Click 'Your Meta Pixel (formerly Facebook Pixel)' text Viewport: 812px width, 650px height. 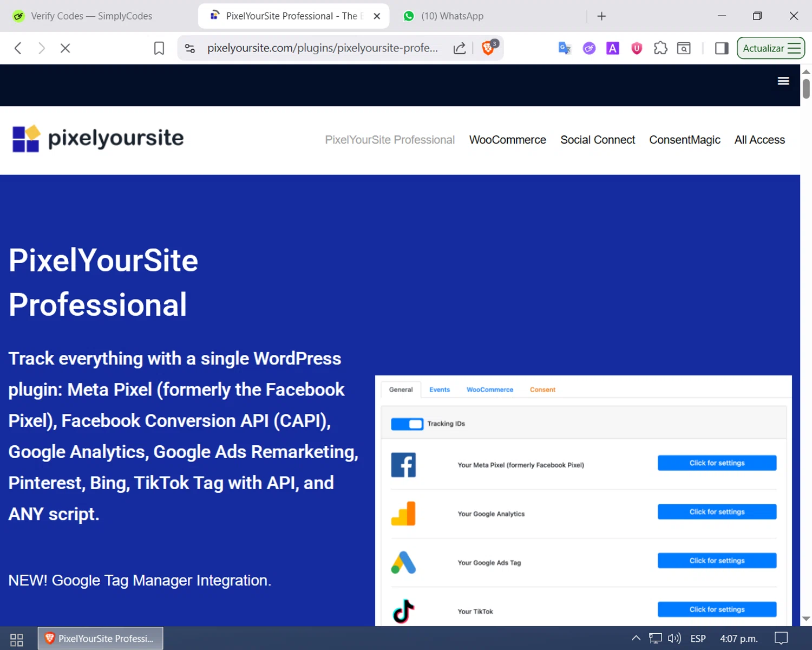click(x=521, y=465)
